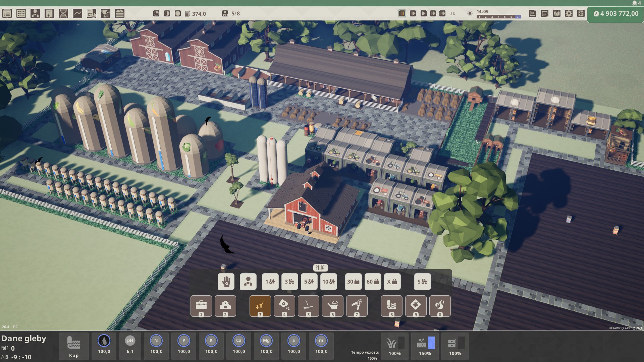Image resolution: width=644 pixels, height=362 pixels.
Task: Toggle the pause game speed button
Action: coord(402,13)
